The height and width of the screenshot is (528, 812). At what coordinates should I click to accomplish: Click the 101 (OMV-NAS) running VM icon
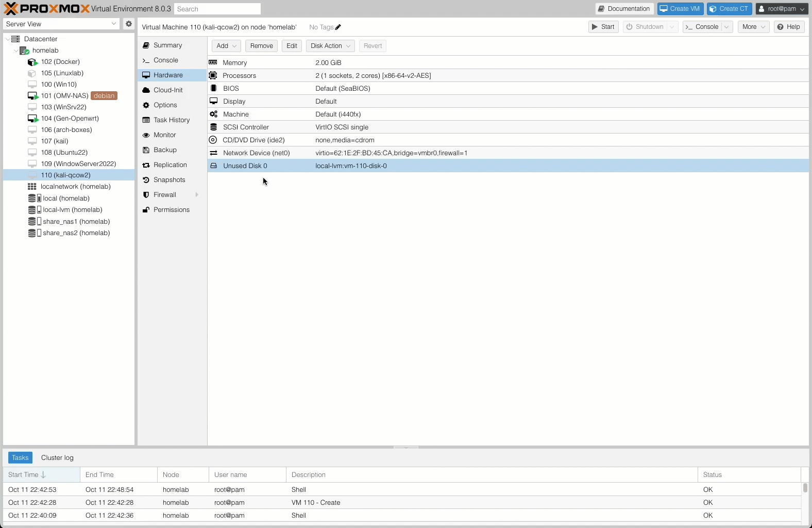33,96
